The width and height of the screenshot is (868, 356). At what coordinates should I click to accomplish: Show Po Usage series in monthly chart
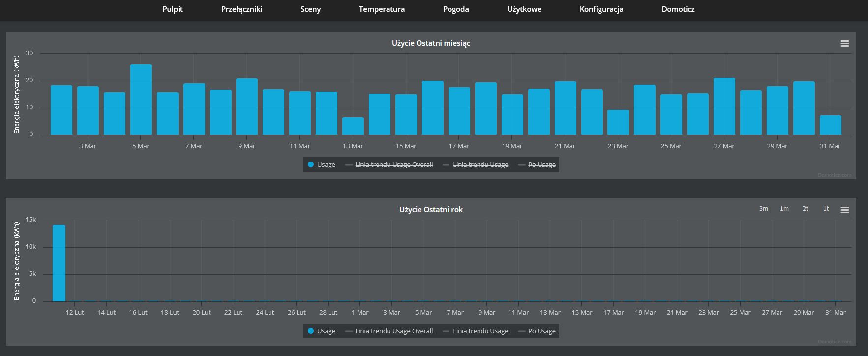coord(537,165)
